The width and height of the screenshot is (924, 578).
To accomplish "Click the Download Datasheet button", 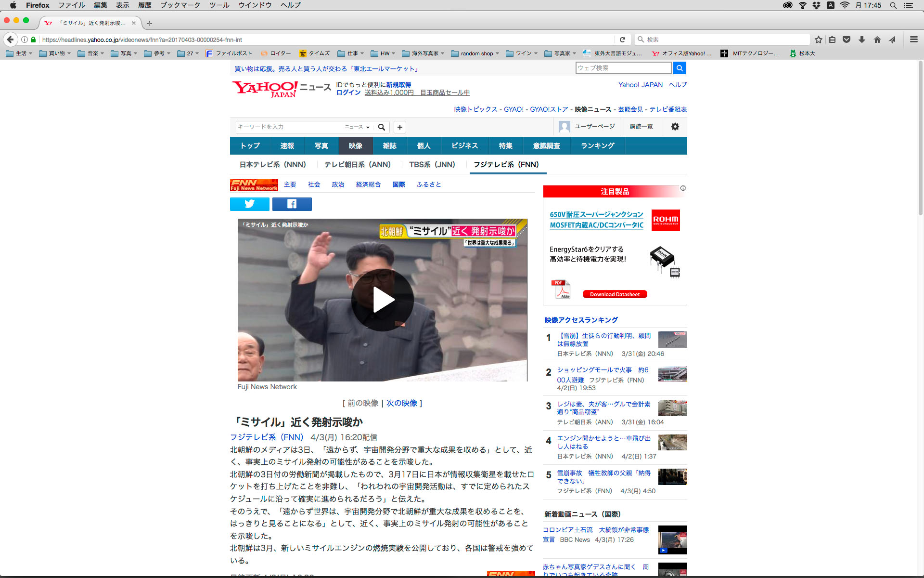I will 615,294.
